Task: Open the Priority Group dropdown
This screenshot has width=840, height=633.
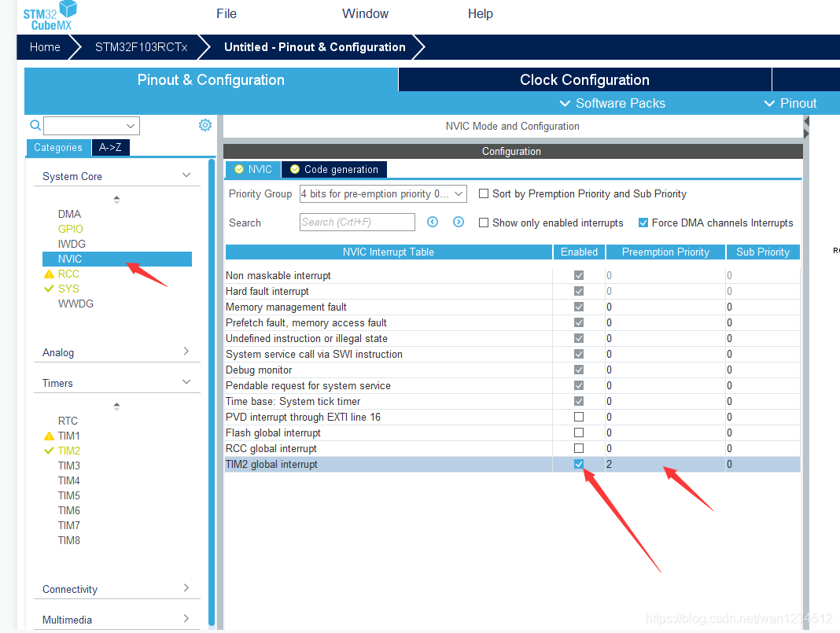Action: [382, 193]
